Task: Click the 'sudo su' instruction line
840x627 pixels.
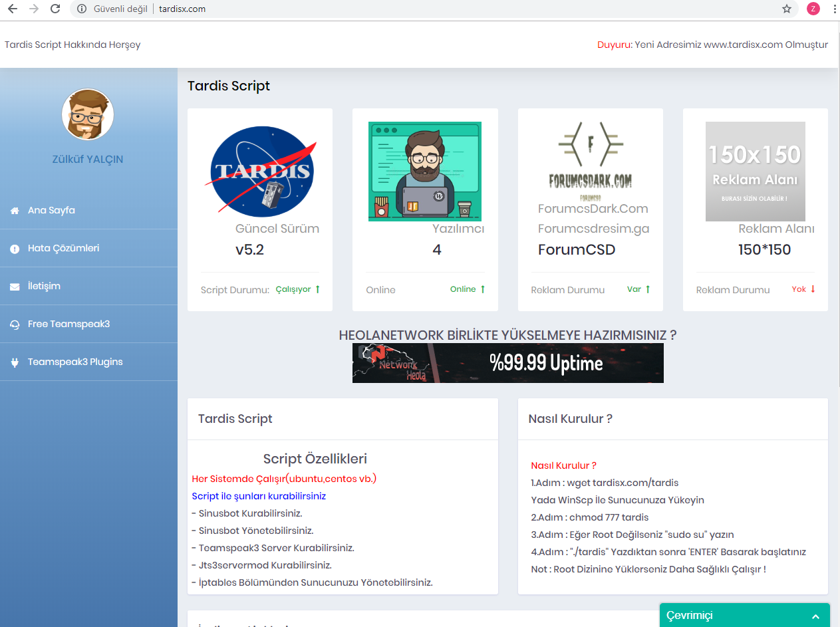Action: tap(632, 535)
